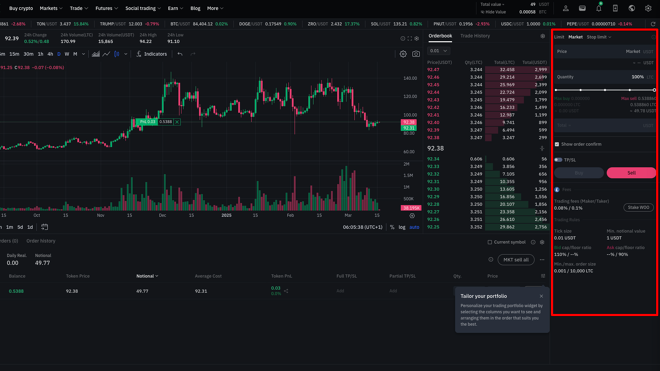Screen dimensions: 660x371
Task: Open the Blog menu item
Action: [x=195, y=8]
